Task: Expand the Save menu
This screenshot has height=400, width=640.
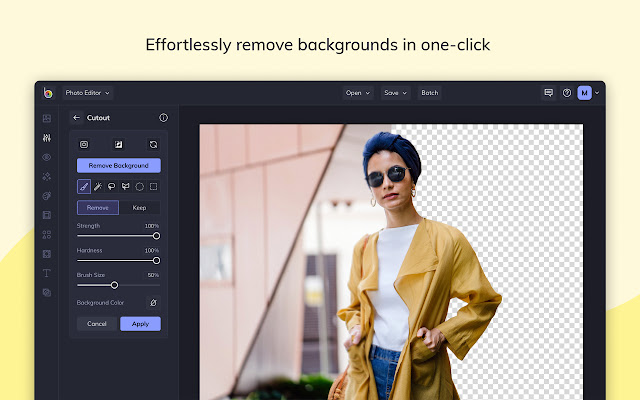Action: pyautogui.click(x=395, y=93)
